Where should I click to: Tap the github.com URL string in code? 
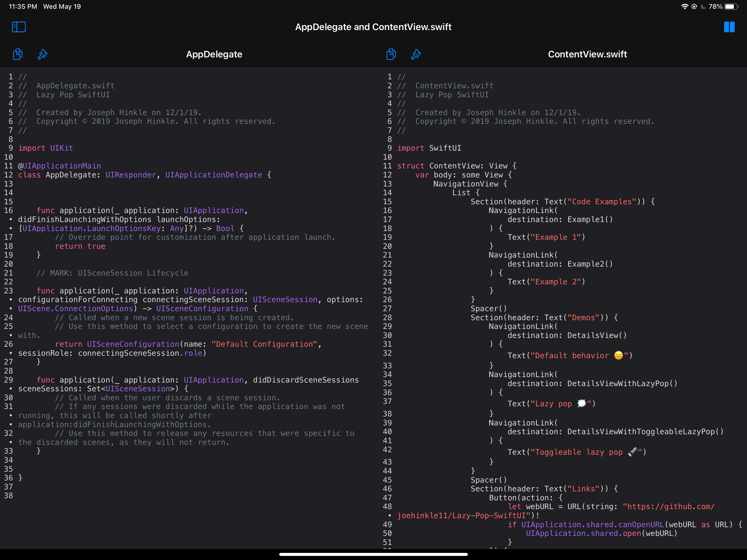click(668, 507)
